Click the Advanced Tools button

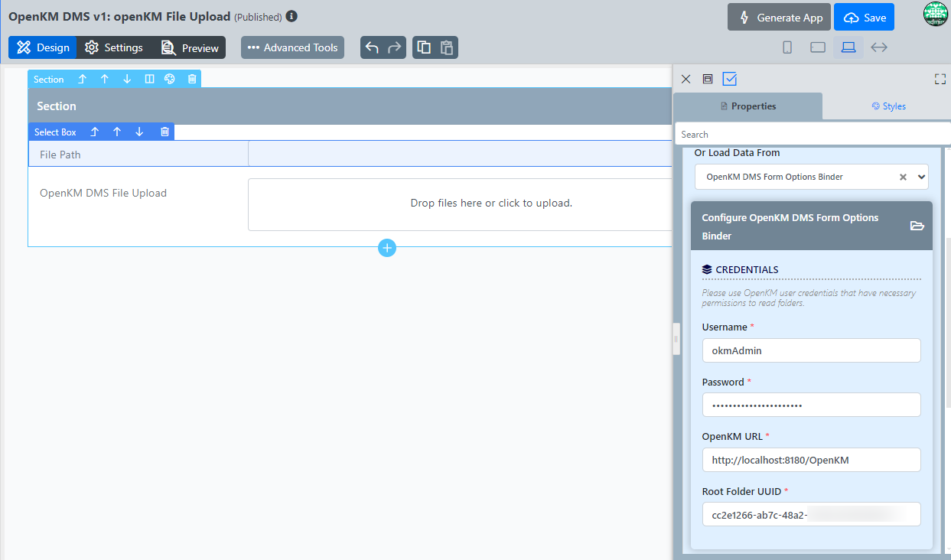click(292, 47)
